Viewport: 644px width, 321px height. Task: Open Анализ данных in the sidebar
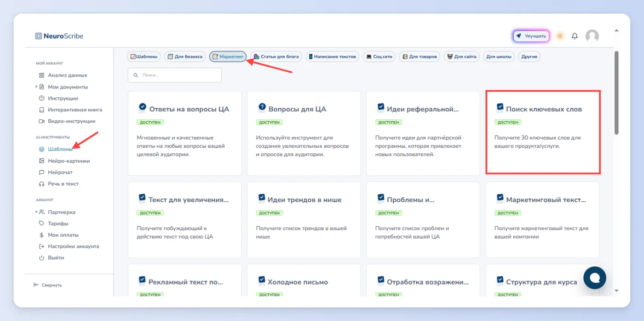(x=63, y=75)
